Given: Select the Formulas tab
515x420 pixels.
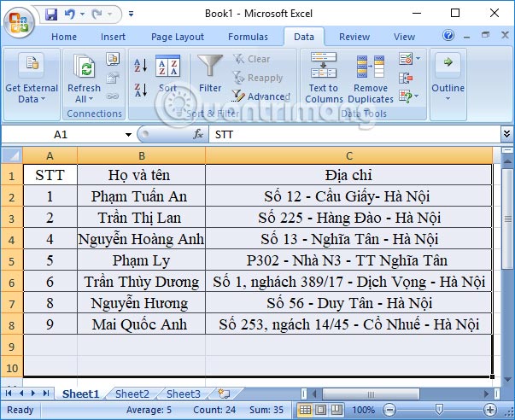Looking at the screenshot, I should [x=248, y=37].
